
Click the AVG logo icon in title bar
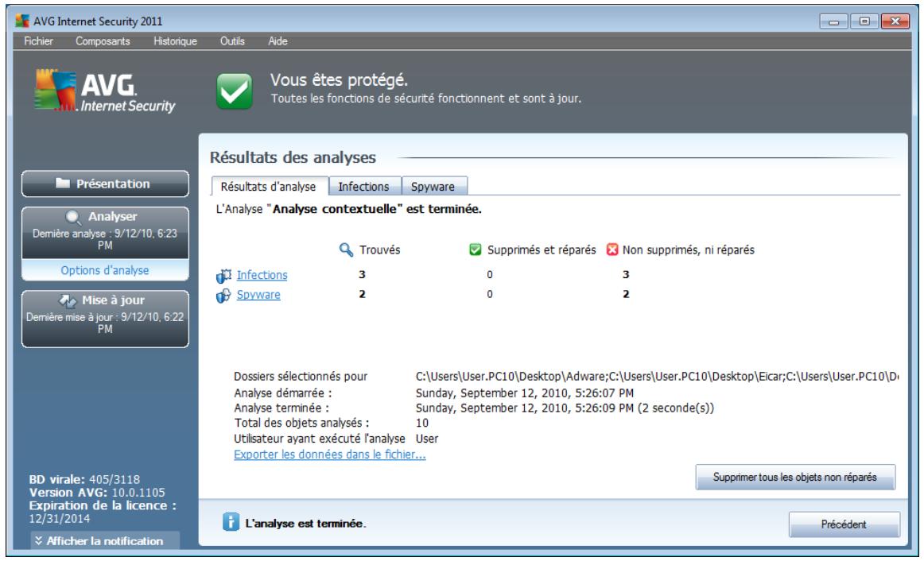22,21
